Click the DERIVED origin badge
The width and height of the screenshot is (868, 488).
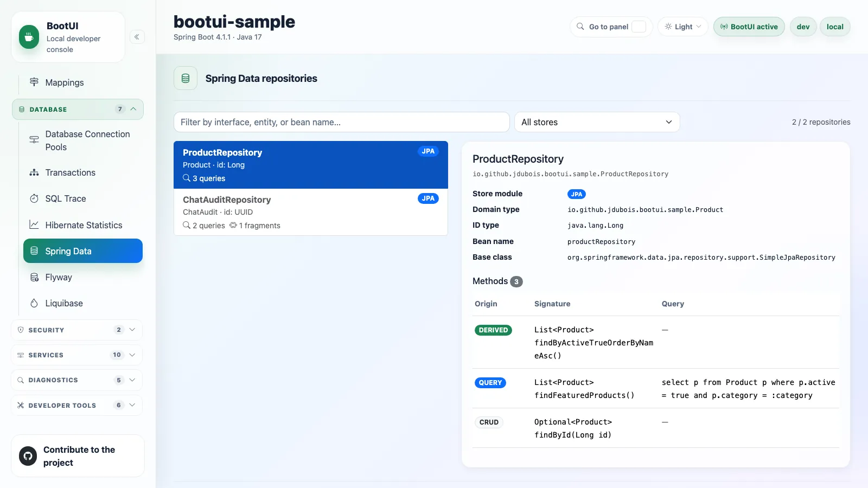click(x=493, y=330)
